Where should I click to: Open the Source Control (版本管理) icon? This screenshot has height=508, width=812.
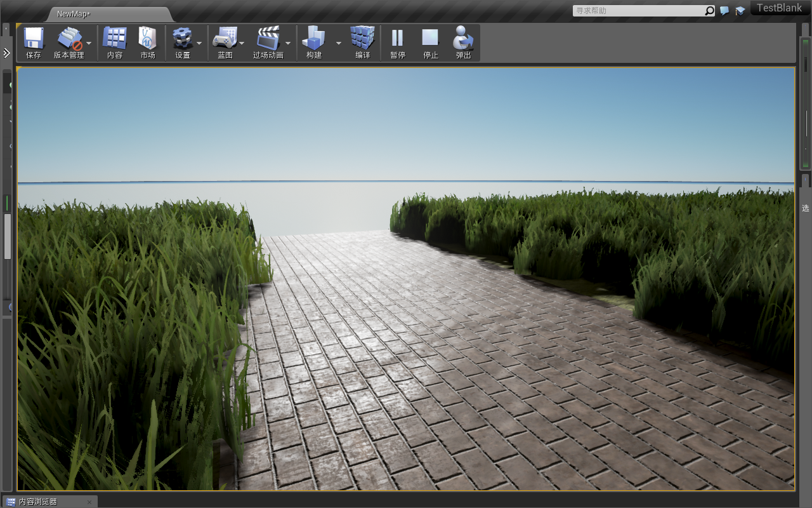tap(69, 39)
